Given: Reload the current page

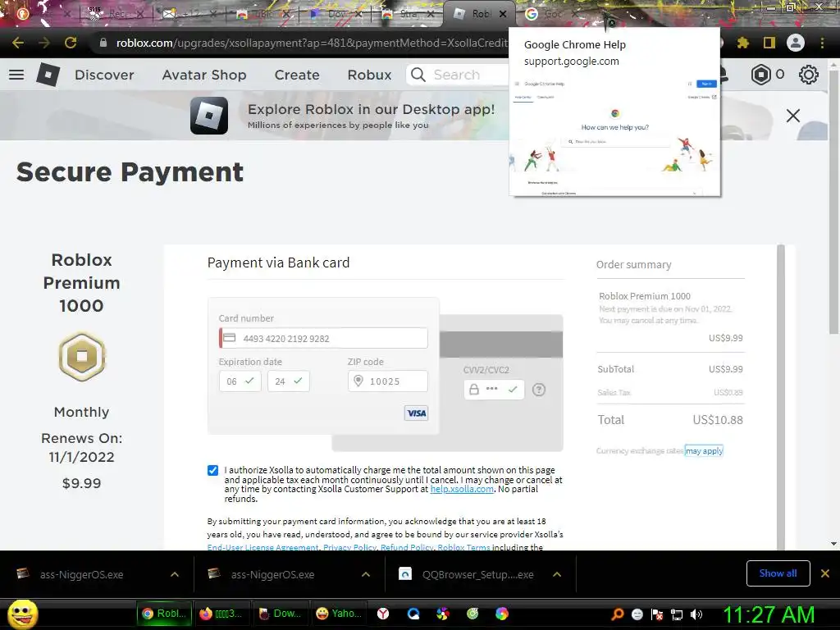Looking at the screenshot, I should coord(71,43).
